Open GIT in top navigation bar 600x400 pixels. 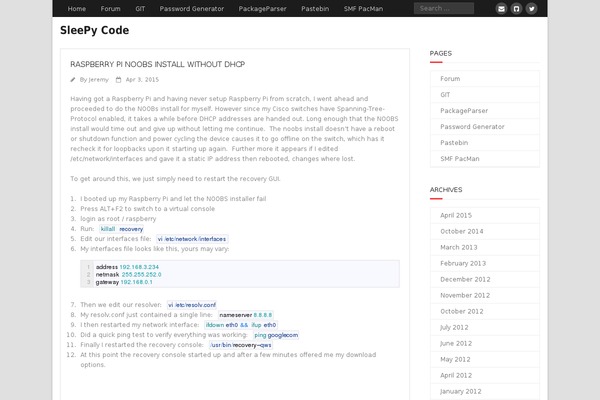[x=140, y=8]
